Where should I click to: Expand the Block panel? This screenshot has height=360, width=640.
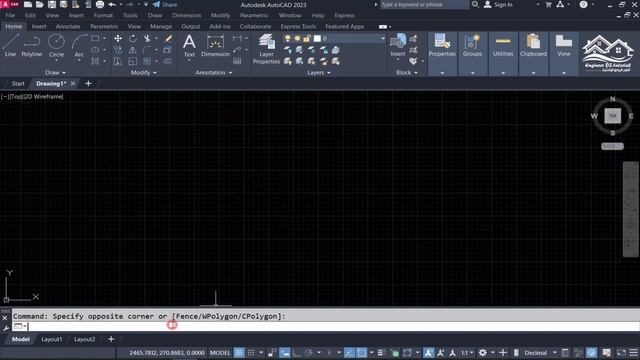(x=407, y=73)
